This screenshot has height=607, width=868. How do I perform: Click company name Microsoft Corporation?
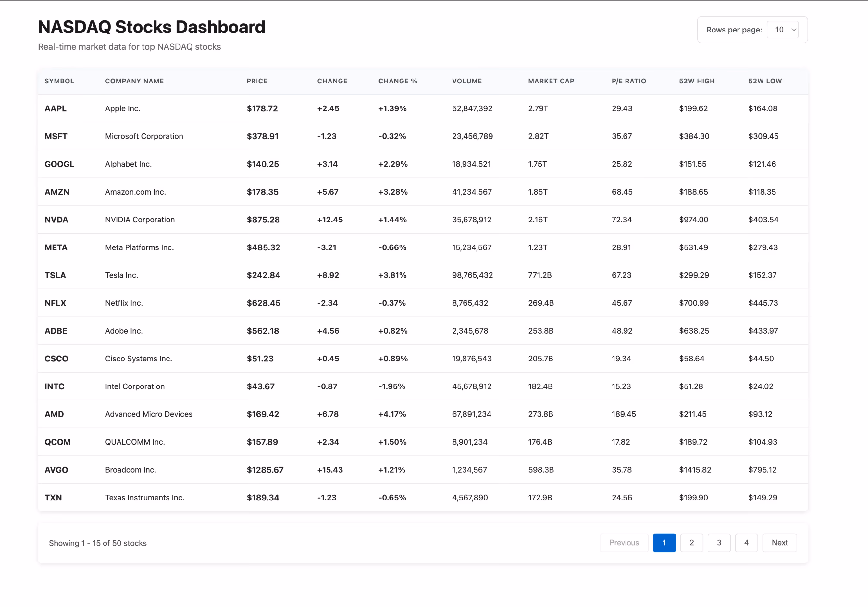[x=144, y=136]
